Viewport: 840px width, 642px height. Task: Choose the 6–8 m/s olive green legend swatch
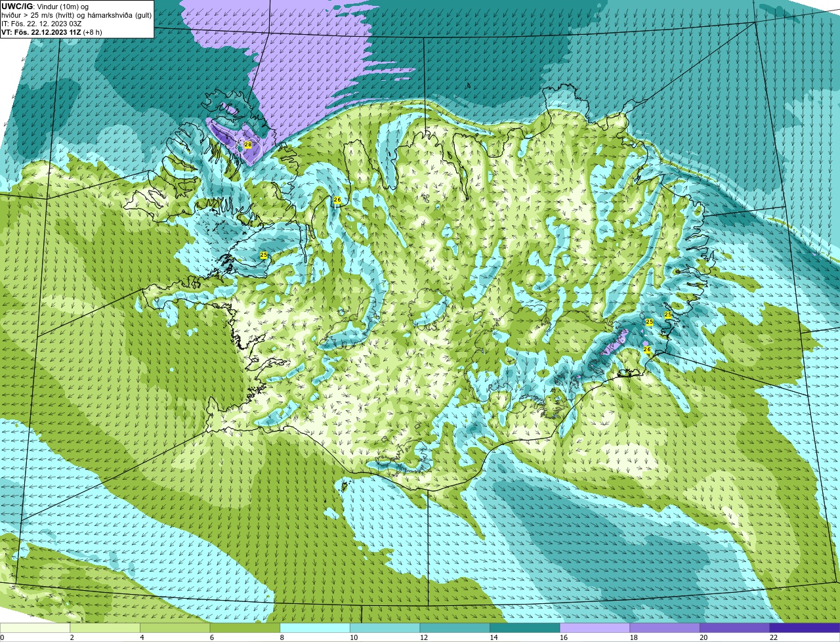coord(245,628)
